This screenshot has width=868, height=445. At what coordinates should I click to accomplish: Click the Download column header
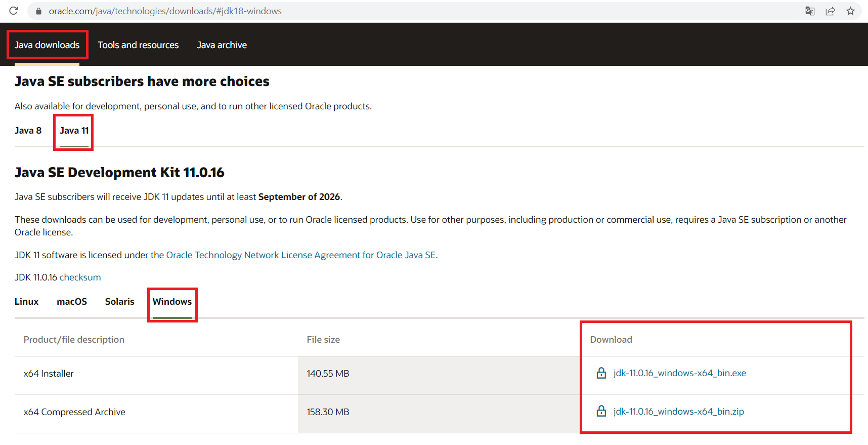coord(611,340)
